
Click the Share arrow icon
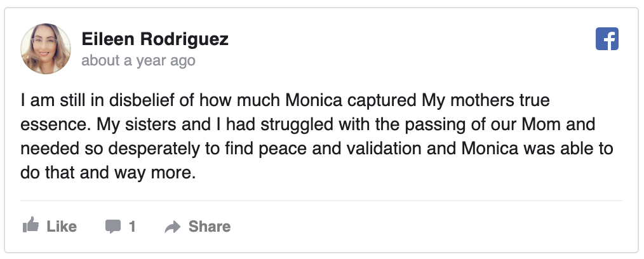pyautogui.click(x=172, y=227)
